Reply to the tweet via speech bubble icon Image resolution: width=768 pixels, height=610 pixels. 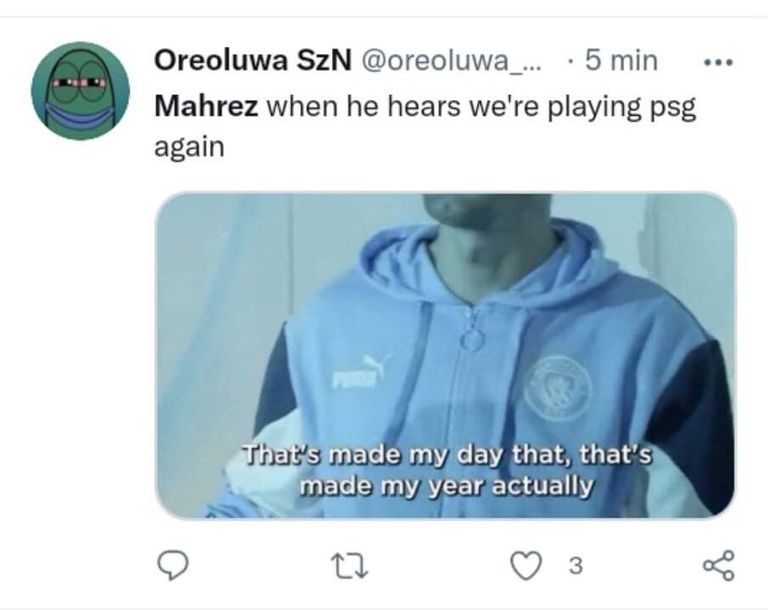click(172, 565)
